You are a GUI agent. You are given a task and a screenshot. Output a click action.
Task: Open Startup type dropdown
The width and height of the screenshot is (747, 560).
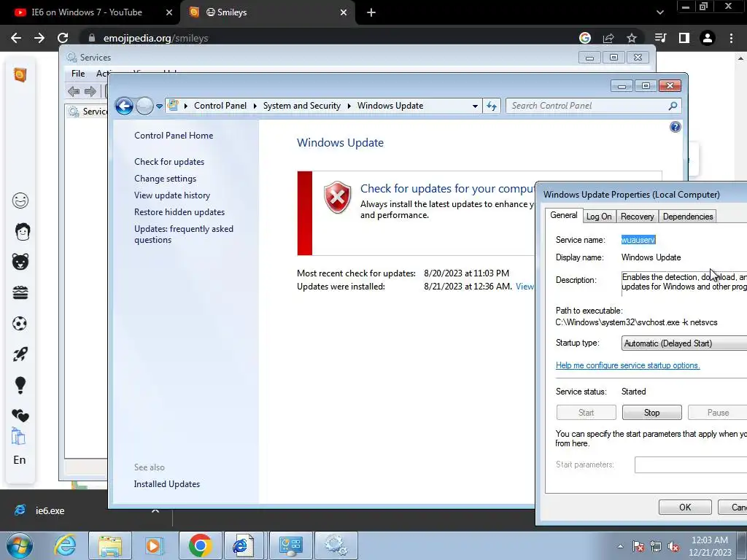684,343
